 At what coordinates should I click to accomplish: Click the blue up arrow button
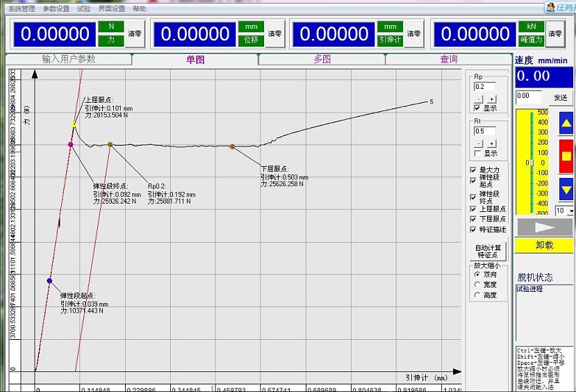point(566,123)
